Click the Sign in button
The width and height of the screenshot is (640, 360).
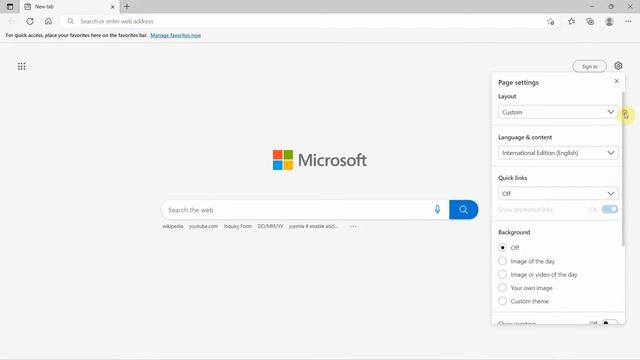pyautogui.click(x=589, y=66)
